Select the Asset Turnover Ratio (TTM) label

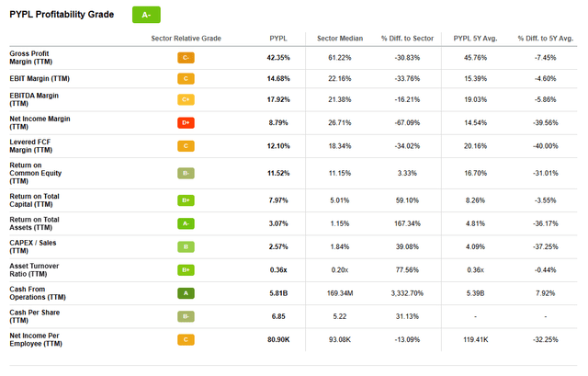pyautogui.click(x=36, y=270)
